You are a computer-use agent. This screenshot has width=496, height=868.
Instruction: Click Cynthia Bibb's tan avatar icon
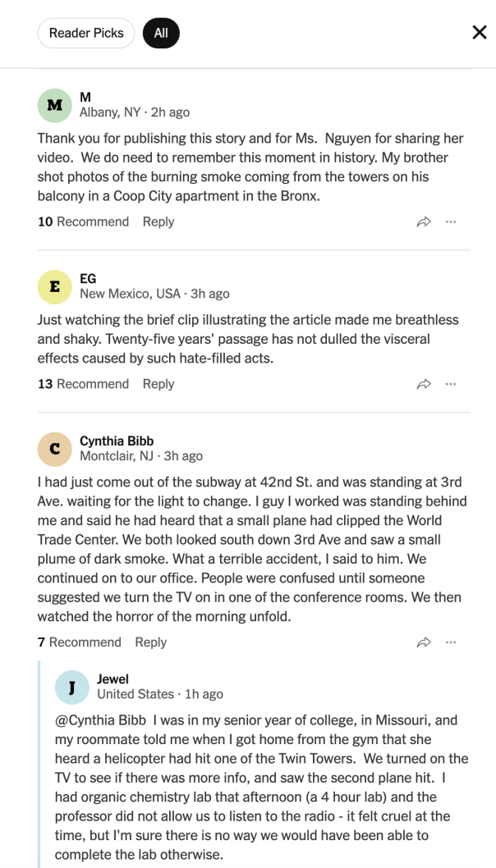pyautogui.click(x=55, y=449)
